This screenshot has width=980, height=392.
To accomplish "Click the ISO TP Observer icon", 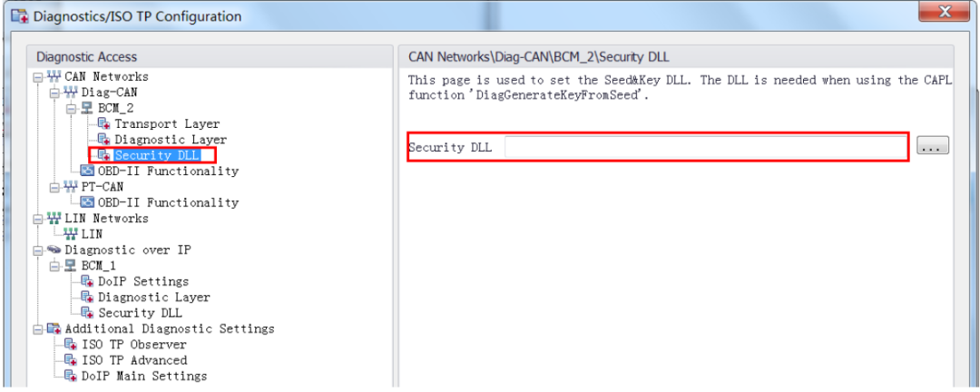I will pos(72,345).
